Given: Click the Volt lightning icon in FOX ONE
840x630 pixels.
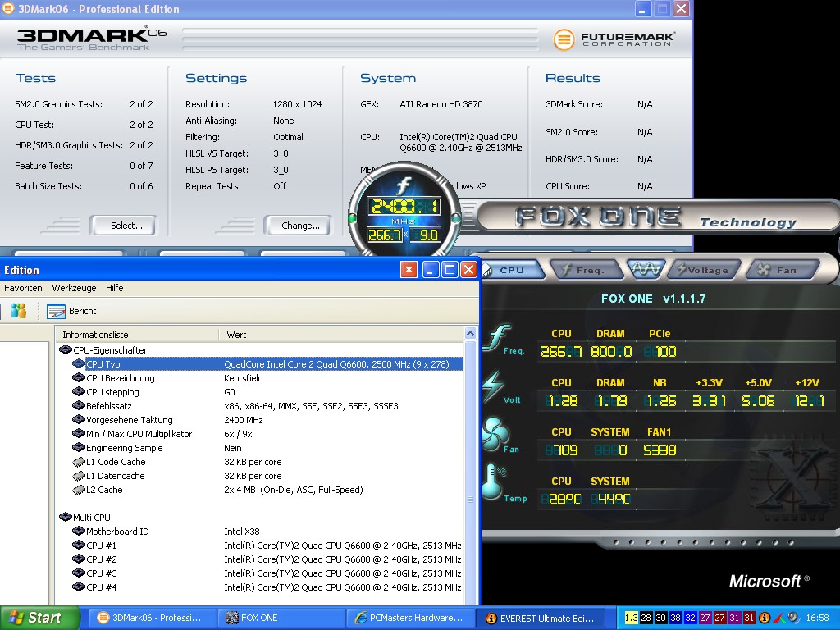Looking at the screenshot, I should pyautogui.click(x=495, y=387).
